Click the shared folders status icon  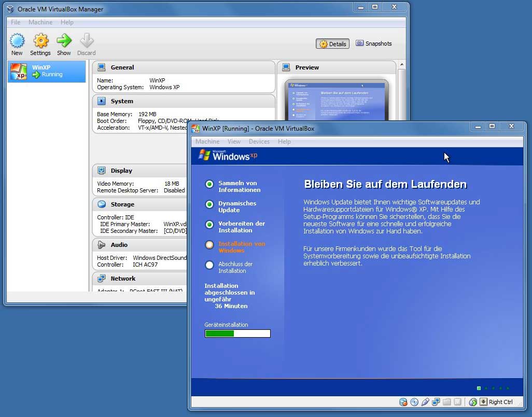[x=447, y=402]
